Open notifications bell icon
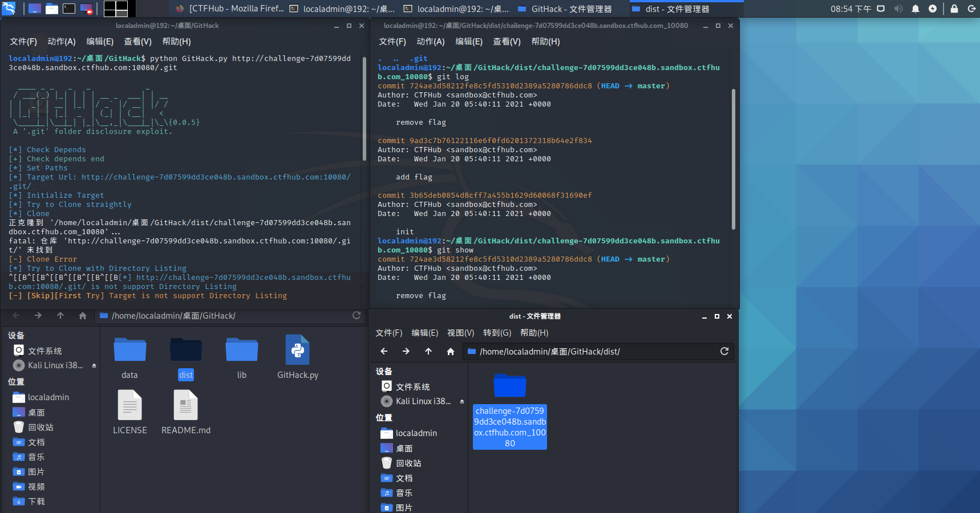Viewport: 980px width, 513px height. click(x=916, y=9)
